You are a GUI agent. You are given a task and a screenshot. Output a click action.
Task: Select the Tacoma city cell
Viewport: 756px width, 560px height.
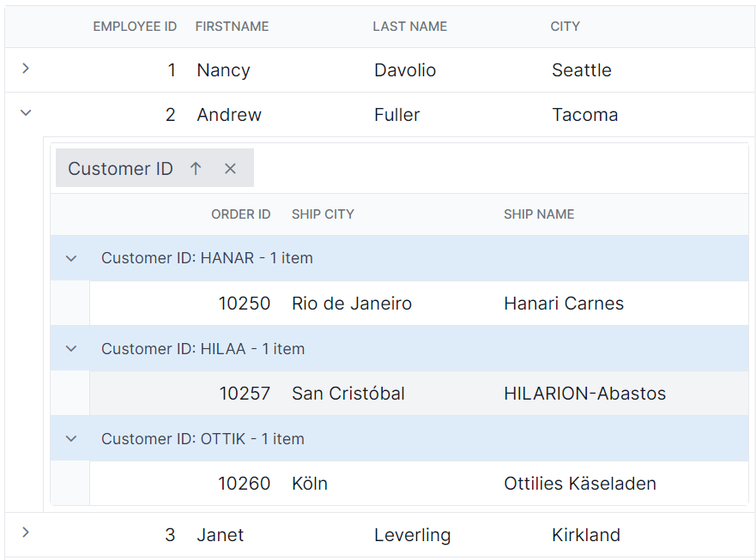585,115
